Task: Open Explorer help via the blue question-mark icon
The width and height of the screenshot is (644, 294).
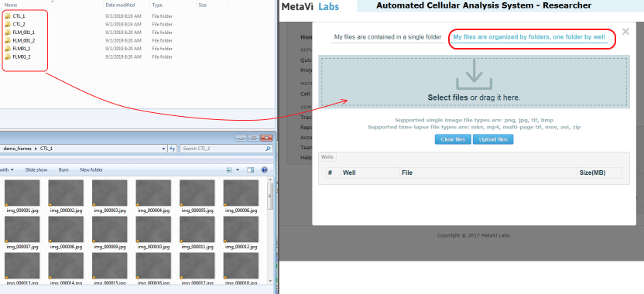Action: 264,170
